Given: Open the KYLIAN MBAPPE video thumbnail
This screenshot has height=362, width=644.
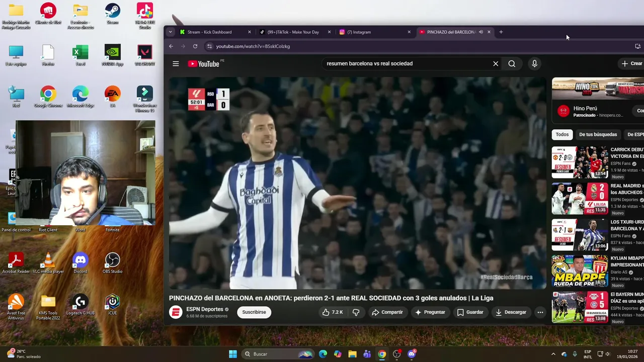Looking at the screenshot, I should [x=580, y=271].
